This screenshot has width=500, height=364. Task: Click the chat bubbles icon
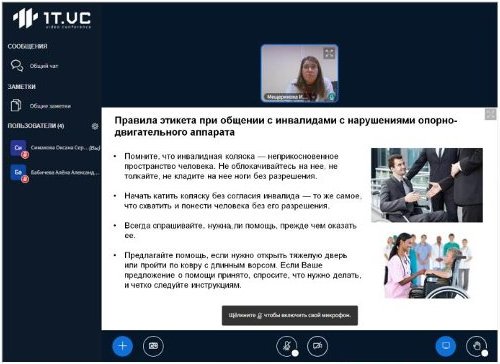point(17,66)
